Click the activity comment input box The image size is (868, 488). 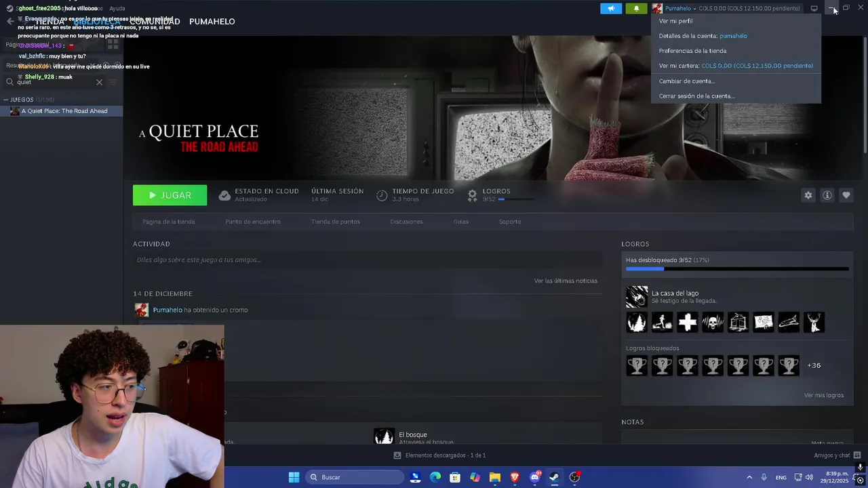(368, 260)
